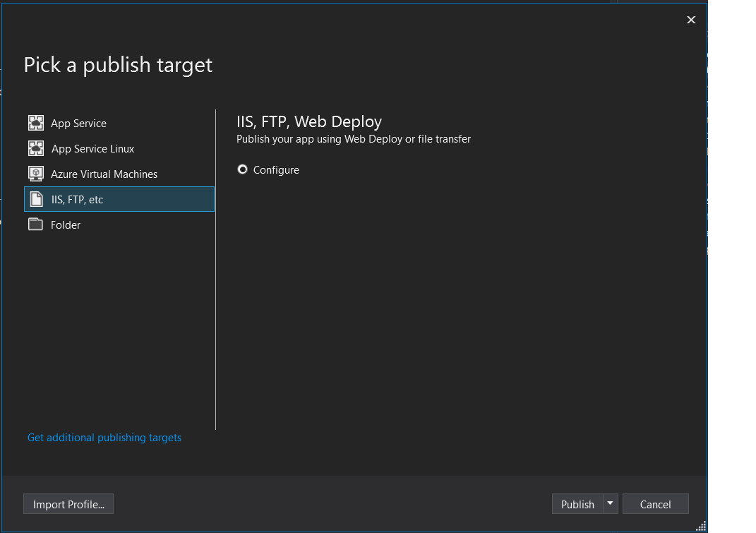Image resolution: width=756 pixels, height=533 pixels.
Task: Select the App Service icon
Action: tap(35, 123)
